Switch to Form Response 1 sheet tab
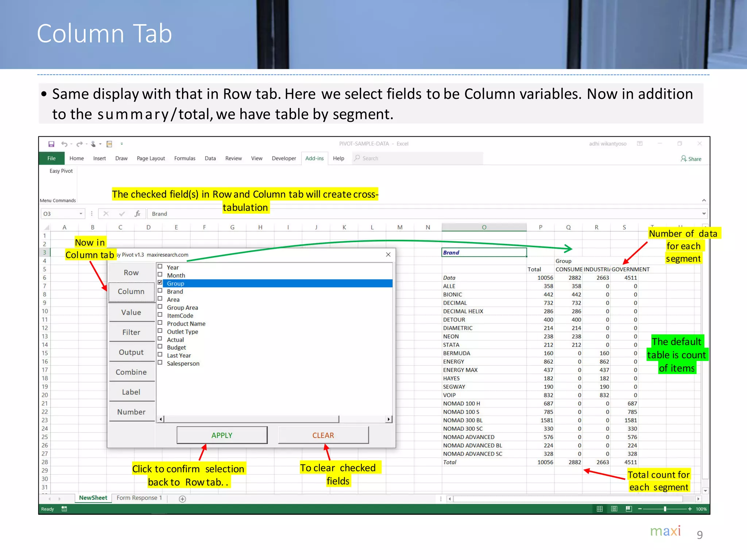The height and width of the screenshot is (560, 747). (139, 498)
